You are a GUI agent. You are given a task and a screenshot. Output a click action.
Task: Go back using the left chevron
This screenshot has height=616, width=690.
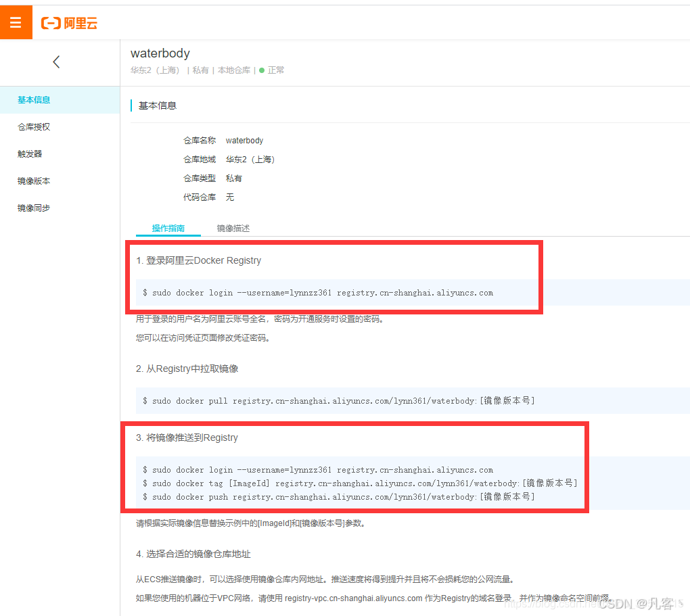coord(56,62)
